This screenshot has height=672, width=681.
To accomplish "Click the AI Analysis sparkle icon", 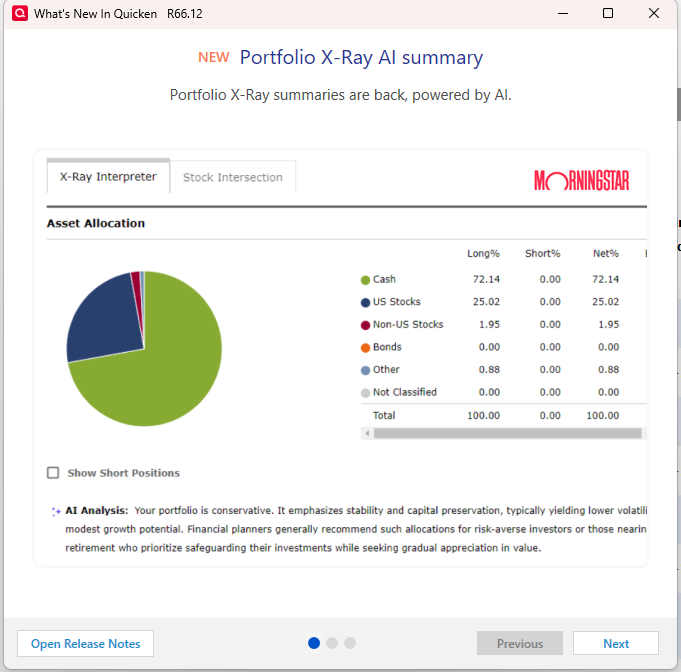I will coord(56,512).
